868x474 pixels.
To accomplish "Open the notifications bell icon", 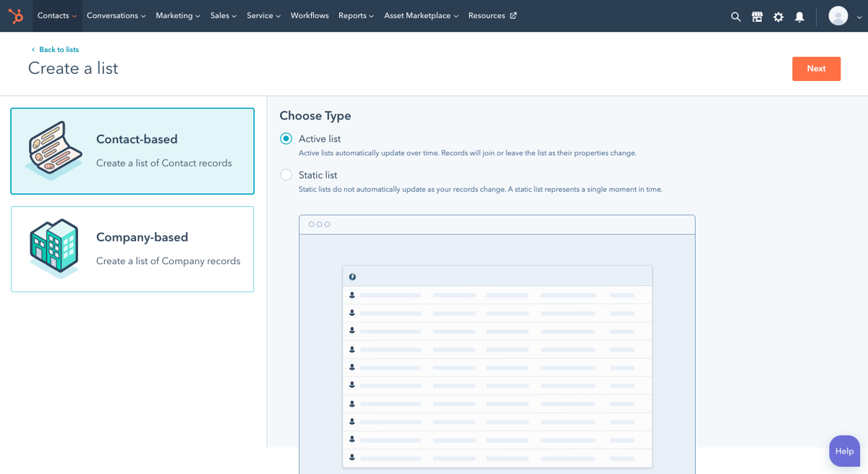I will 799,17.
